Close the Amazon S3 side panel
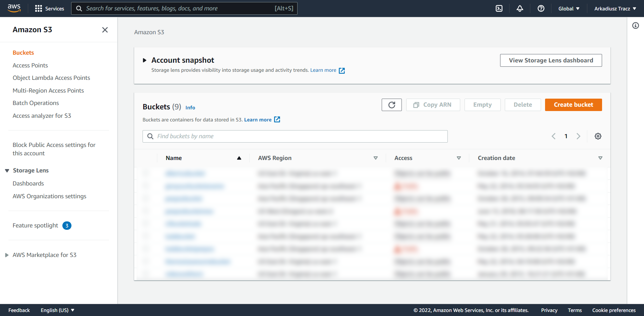The width and height of the screenshot is (644, 316). (105, 30)
